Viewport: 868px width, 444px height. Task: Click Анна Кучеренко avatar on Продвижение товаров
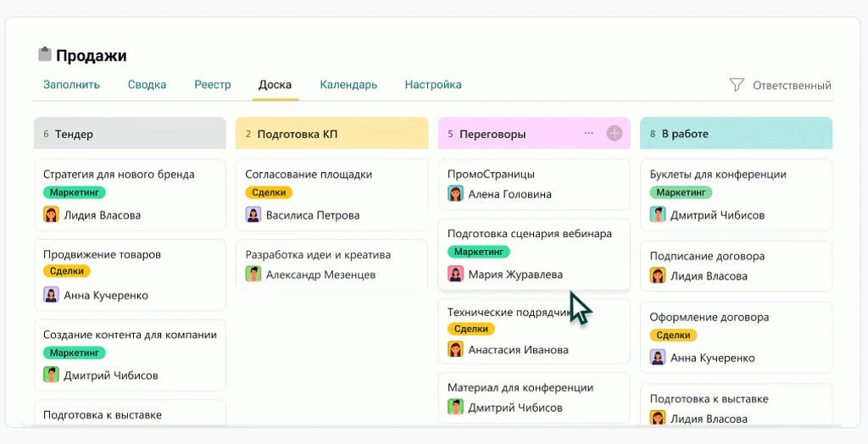pos(51,295)
